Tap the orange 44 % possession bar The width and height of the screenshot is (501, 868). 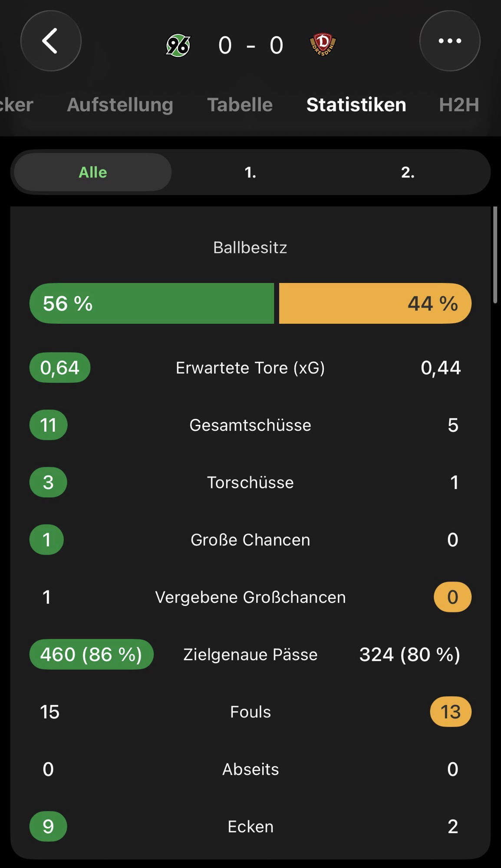click(375, 303)
